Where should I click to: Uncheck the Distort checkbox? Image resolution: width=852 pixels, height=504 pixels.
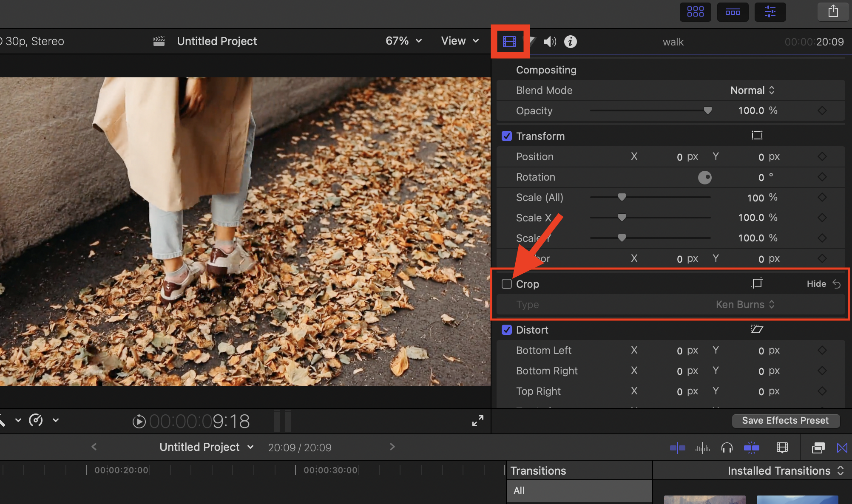pos(506,330)
